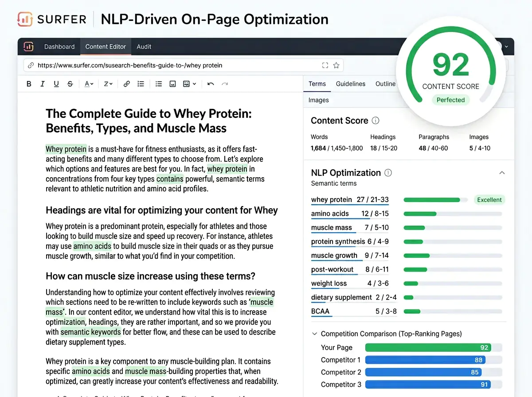Toggle bold formatting in the editor toolbar
Viewport: 532px width, 397px height.
29,83
